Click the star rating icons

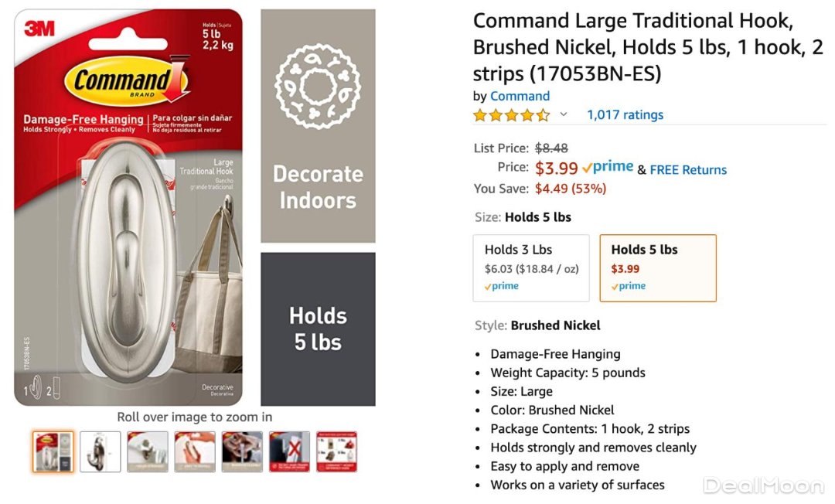click(511, 115)
